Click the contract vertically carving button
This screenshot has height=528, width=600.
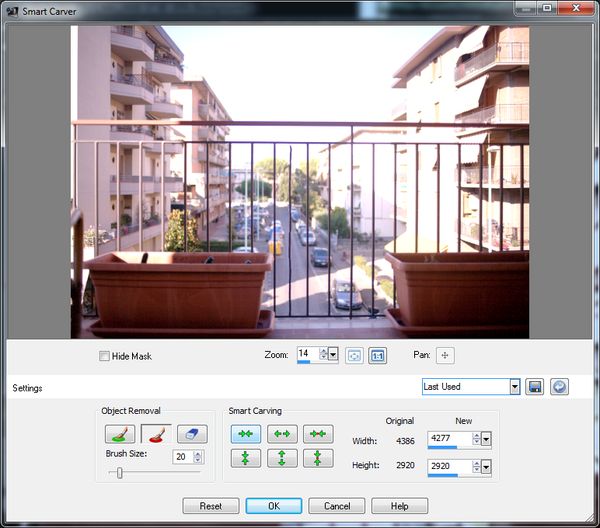click(245, 459)
